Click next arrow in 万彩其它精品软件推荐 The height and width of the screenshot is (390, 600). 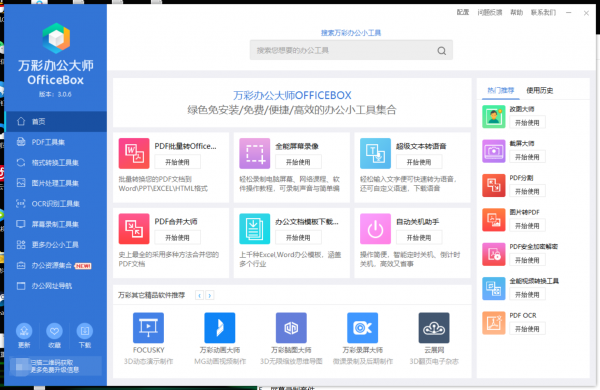click(210, 295)
